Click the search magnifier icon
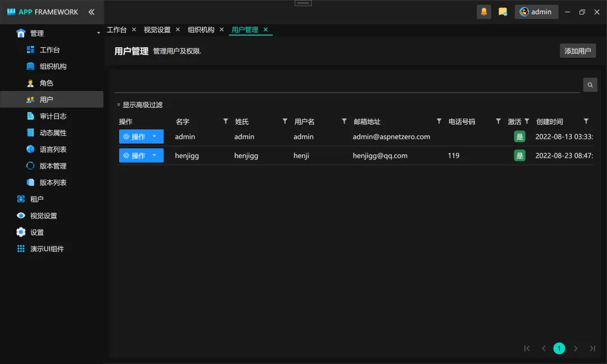607x364 pixels. click(590, 84)
